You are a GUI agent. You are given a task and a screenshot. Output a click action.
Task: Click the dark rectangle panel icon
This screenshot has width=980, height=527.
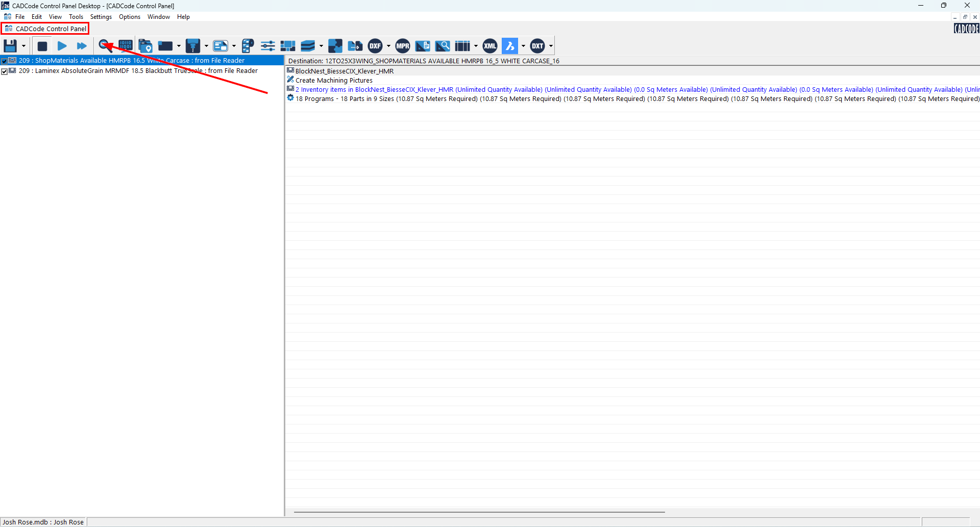[165, 46]
